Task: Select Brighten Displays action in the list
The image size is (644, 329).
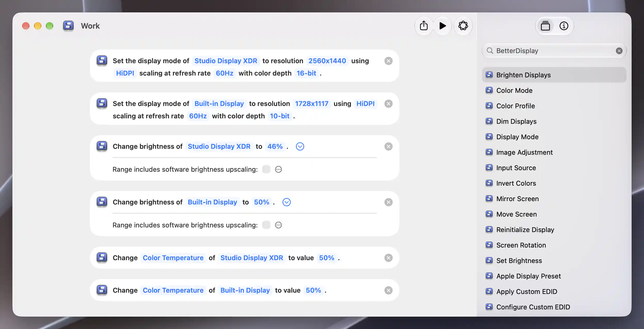Action: pyautogui.click(x=554, y=75)
